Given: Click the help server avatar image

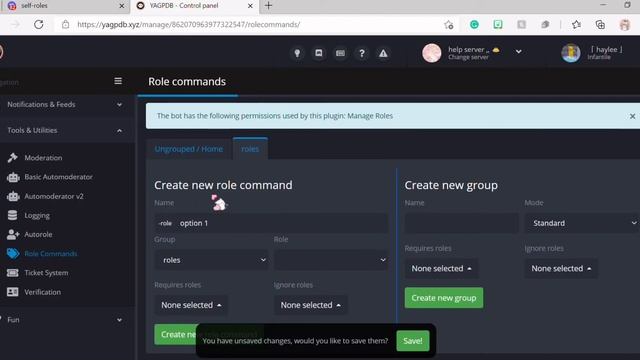Looking at the screenshot, I should pyautogui.click(x=431, y=53).
